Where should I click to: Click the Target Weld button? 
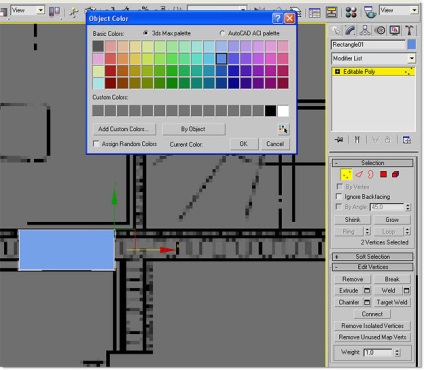click(x=392, y=302)
